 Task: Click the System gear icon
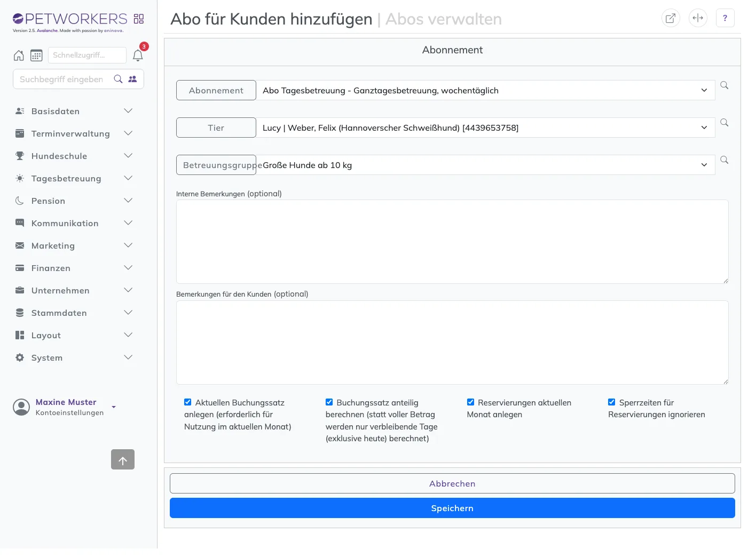tap(20, 357)
